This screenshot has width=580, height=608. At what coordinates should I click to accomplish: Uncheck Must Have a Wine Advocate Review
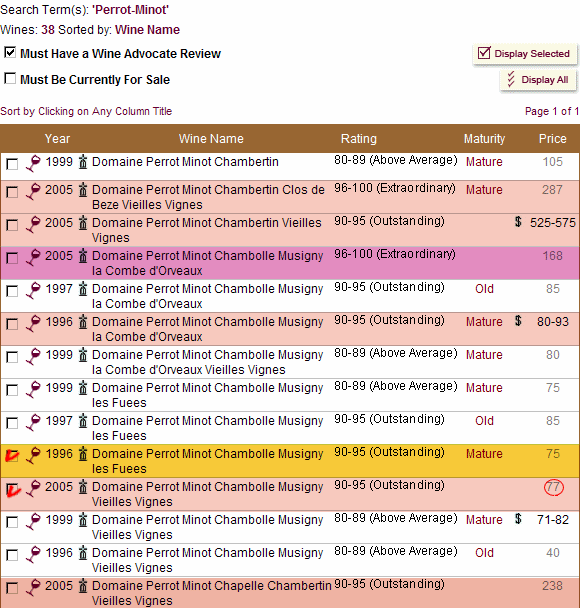(x=10, y=52)
